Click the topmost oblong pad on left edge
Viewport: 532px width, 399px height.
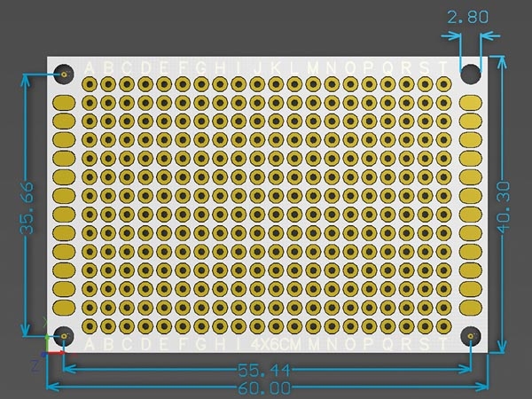click(x=64, y=103)
